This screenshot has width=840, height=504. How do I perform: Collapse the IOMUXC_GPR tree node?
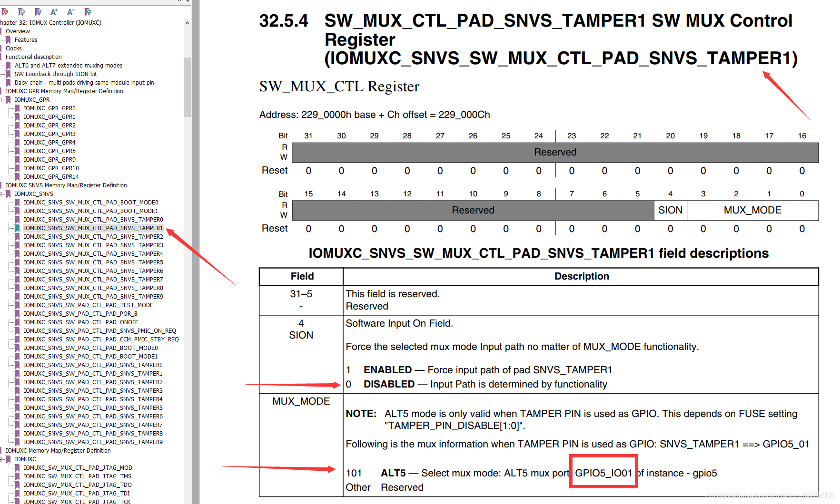click(1, 100)
